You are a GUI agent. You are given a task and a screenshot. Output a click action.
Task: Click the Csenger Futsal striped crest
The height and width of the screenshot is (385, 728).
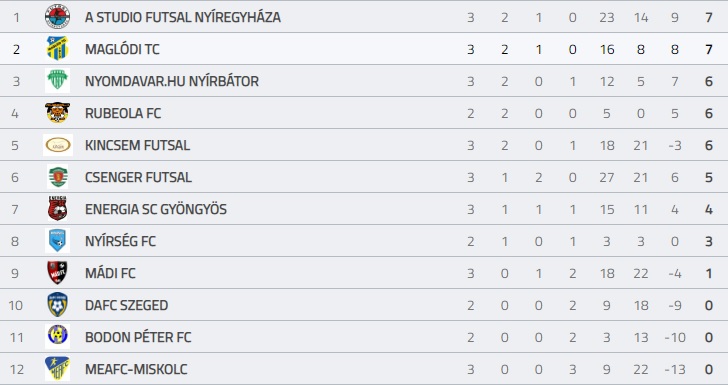point(58,176)
